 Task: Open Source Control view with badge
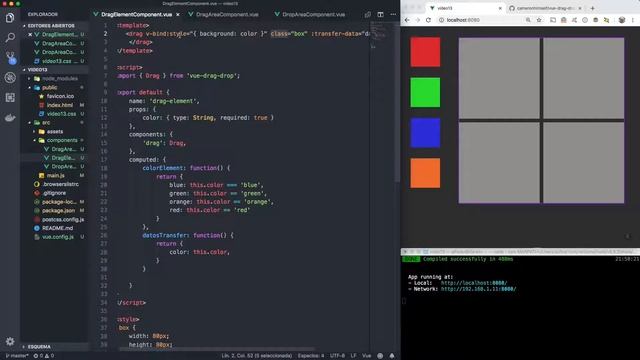(x=10, y=58)
